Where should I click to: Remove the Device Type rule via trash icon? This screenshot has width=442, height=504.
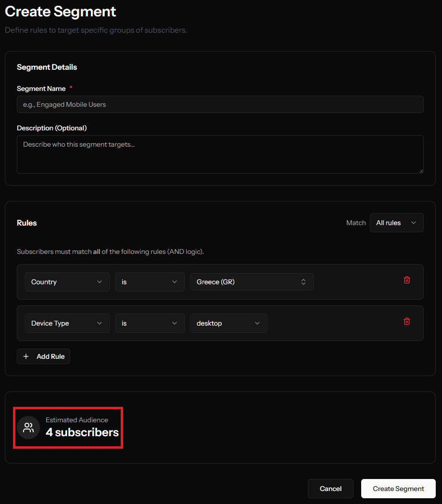406,321
